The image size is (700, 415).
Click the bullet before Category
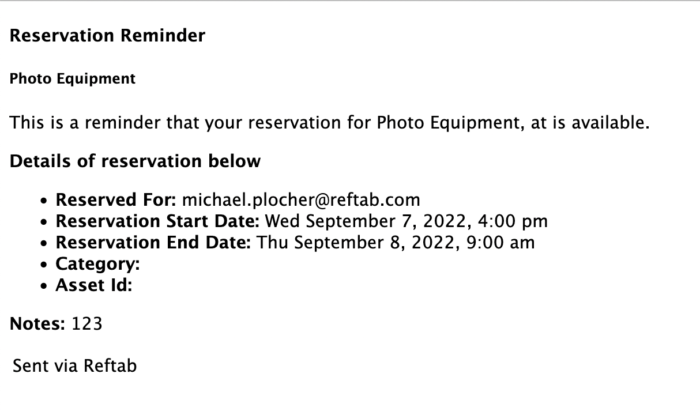point(43,265)
